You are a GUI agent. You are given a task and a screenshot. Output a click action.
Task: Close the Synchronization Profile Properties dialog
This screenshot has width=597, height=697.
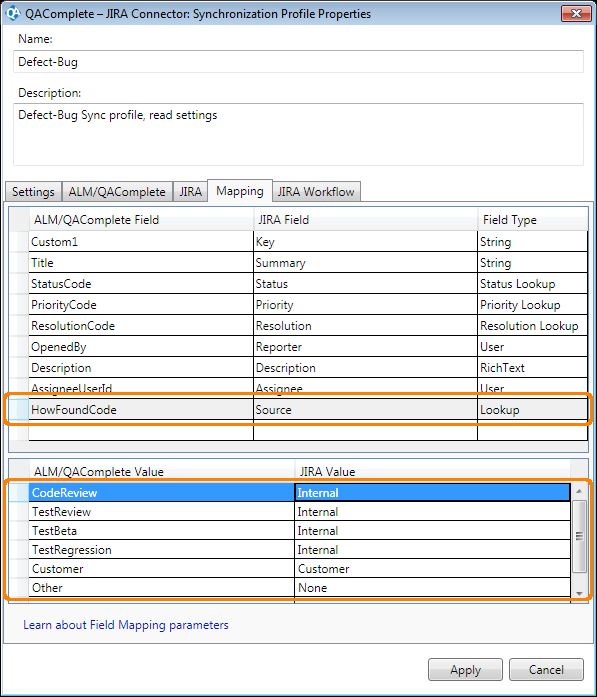pyautogui.click(x=576, y=13)
